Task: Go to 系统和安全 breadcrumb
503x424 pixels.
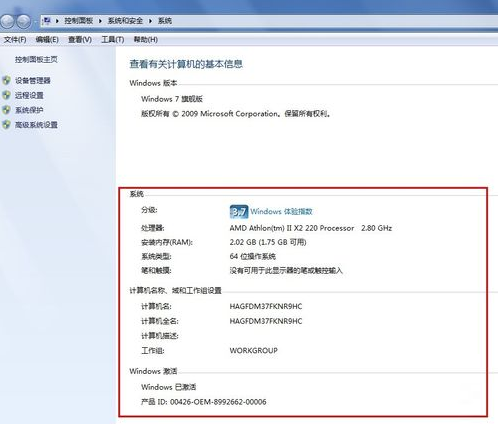Action: 125,21
